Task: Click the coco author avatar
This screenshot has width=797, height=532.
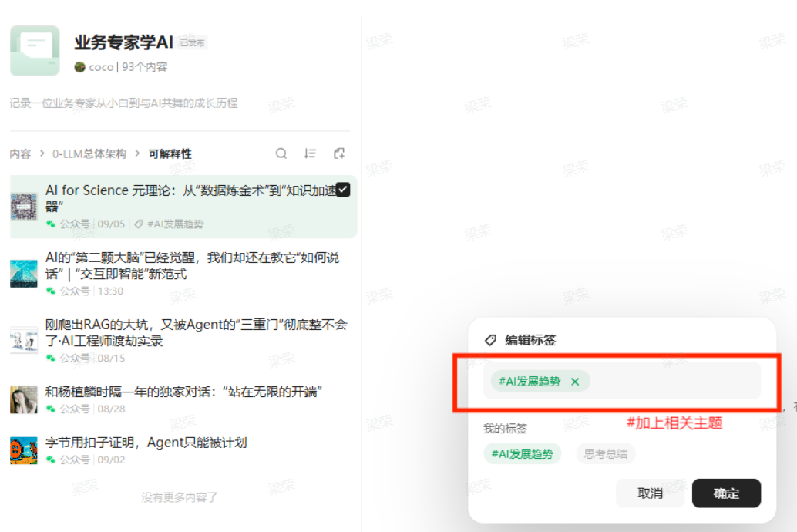Action: (79, 67)
